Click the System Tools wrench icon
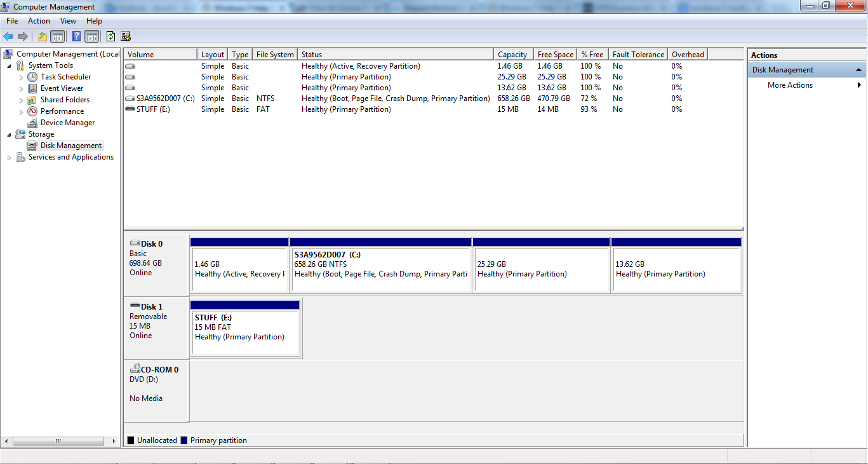 (20, 65)
